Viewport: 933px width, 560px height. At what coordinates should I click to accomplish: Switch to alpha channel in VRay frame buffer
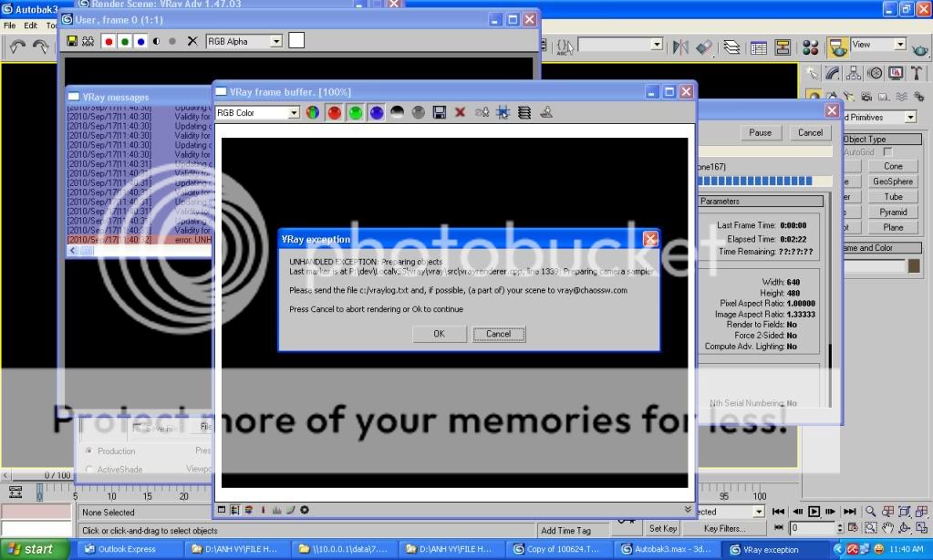(397, 112)
